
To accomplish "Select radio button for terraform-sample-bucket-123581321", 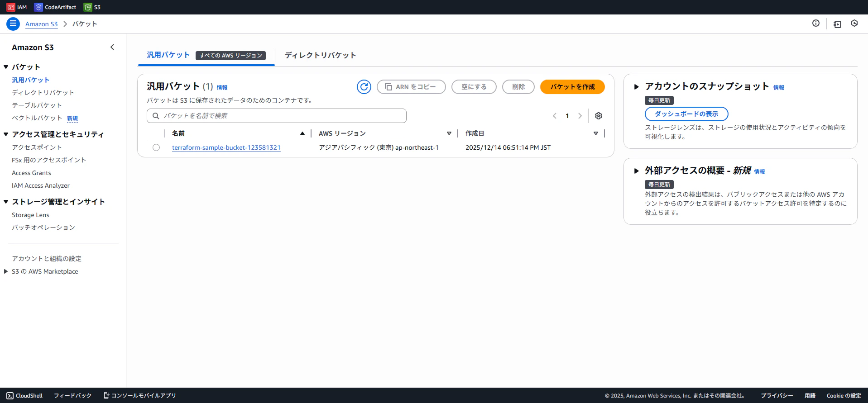I will tap(156, 147).
